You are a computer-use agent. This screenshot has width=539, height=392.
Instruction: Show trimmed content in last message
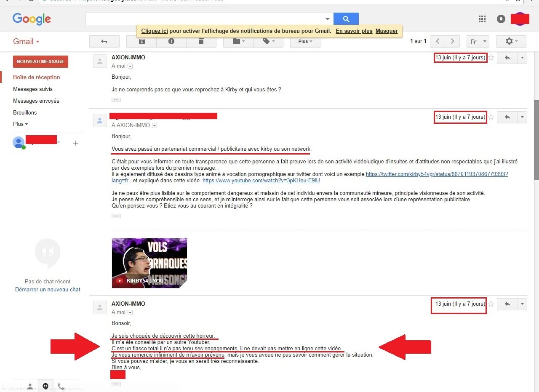point(116,384)
